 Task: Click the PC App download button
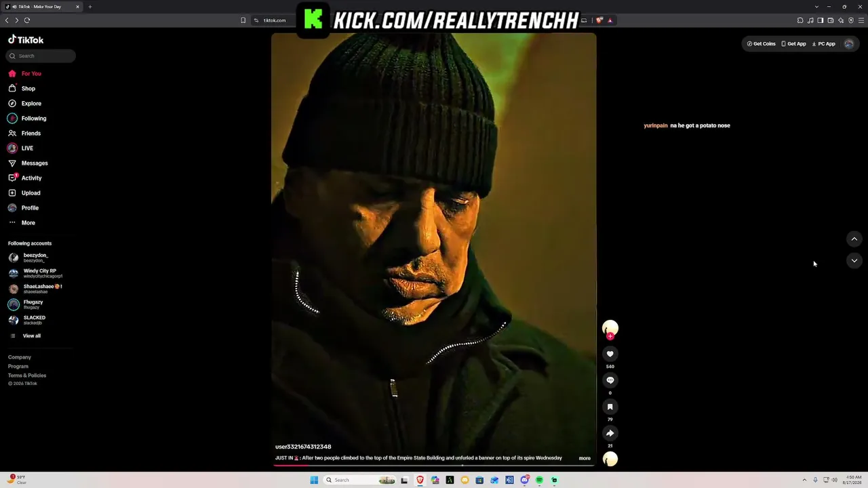click(823, 43)
